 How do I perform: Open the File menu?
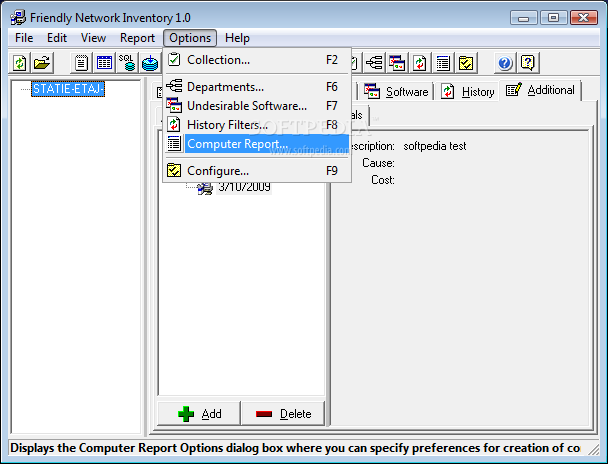(x=24, y=38)
